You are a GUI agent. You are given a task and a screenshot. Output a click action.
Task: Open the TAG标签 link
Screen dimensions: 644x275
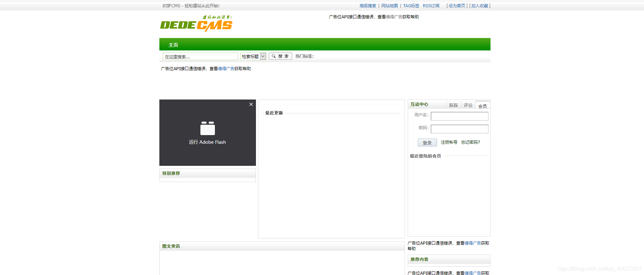coord(411,6)
